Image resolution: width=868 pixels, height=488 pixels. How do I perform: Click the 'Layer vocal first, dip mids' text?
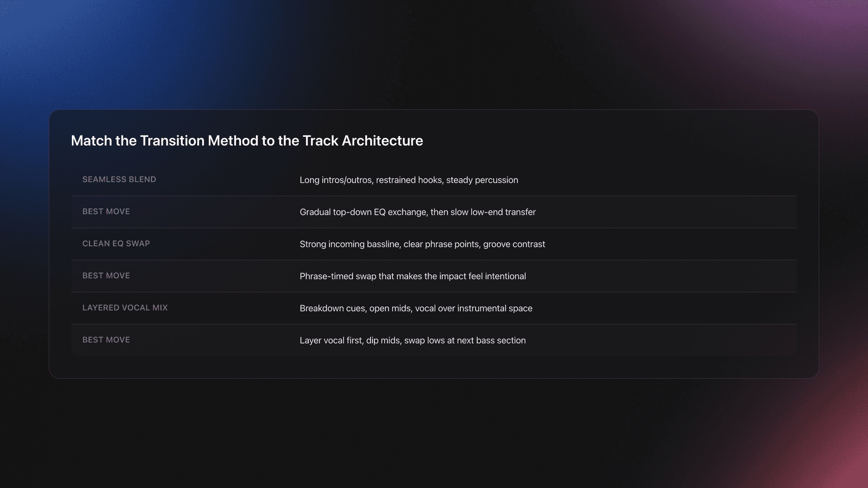tap(412, 340)
